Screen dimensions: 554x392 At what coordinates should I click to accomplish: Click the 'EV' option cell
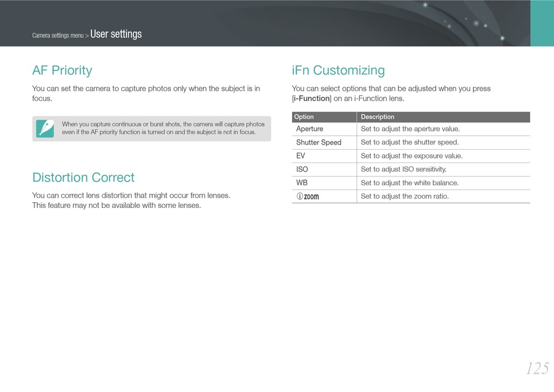324,156
